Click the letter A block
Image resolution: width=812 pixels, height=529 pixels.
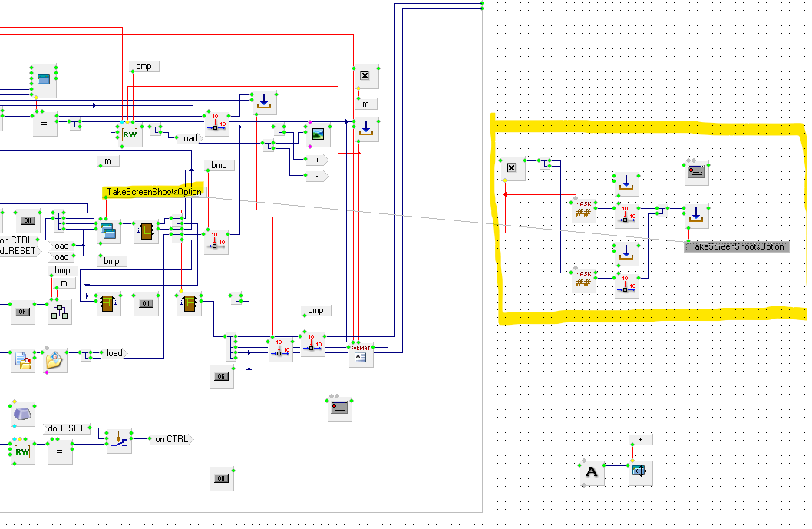tap(591, 472)
